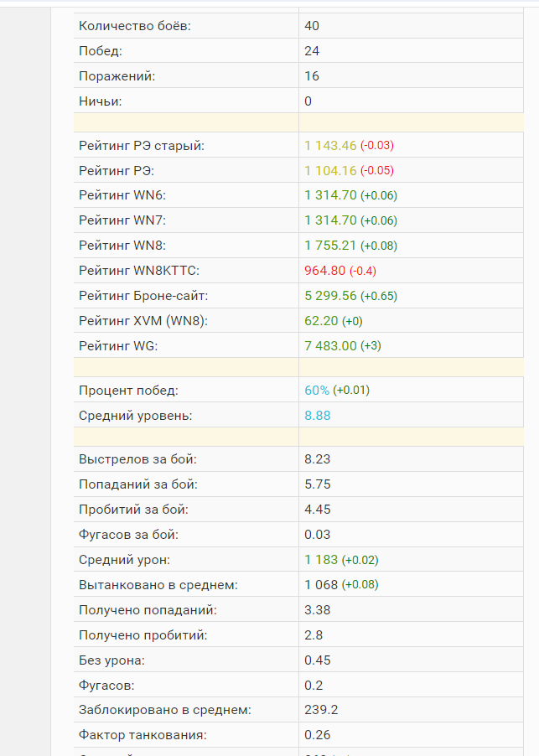
Task: Select the wins value 24
Action: click(x=312, y=51)
